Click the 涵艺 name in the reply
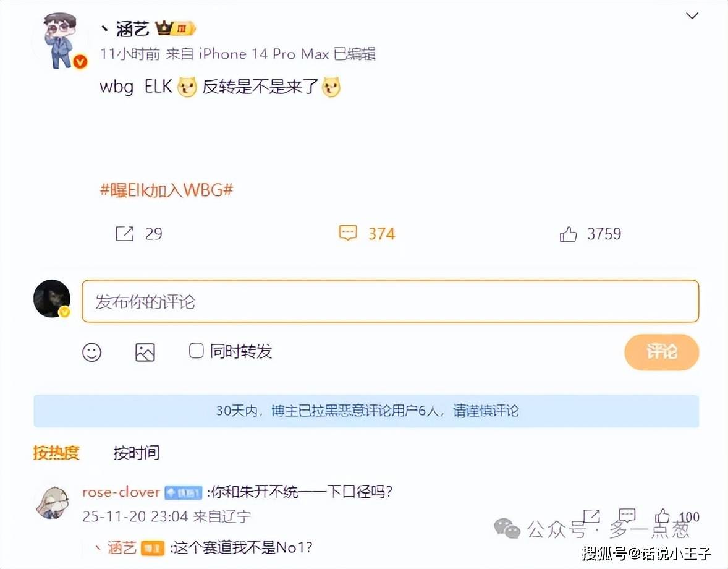Screen dimensions: 728x569 pos(122,547)
